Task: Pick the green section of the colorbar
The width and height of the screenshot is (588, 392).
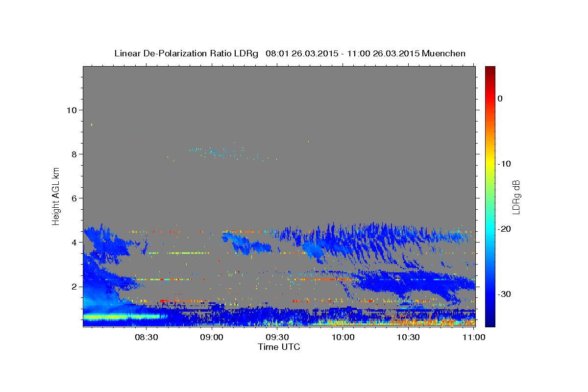Action: coord(490,196)
